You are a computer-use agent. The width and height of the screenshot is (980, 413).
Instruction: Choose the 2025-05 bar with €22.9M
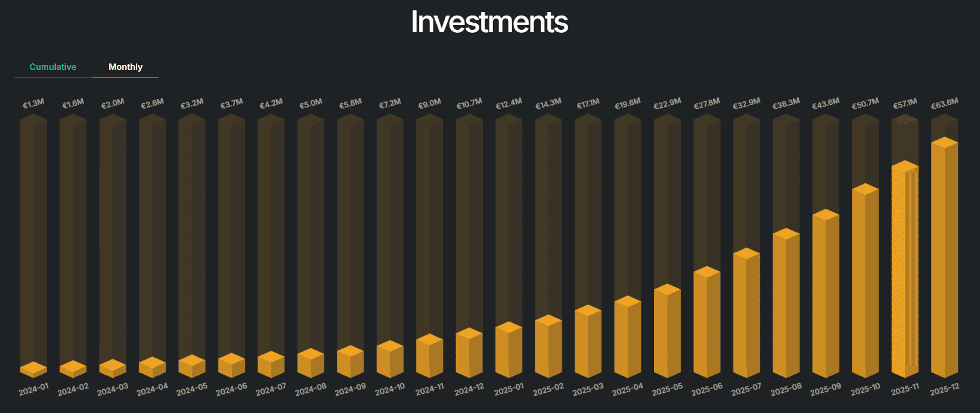click(667, 331)
